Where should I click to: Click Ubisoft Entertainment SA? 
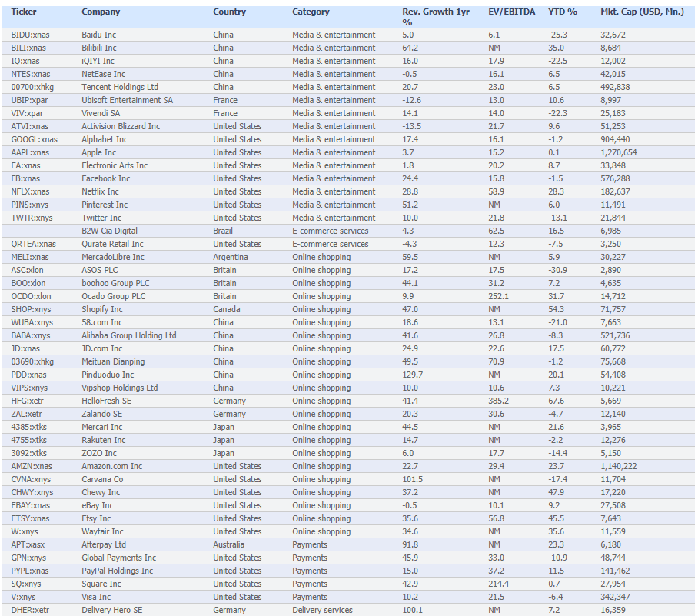tap(127, 100)
